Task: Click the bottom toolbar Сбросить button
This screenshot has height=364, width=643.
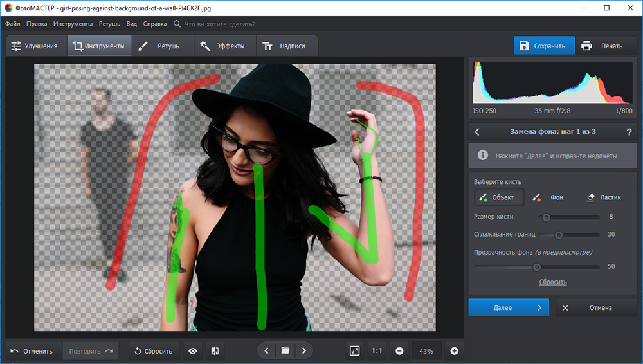Action: pos(154,351)
